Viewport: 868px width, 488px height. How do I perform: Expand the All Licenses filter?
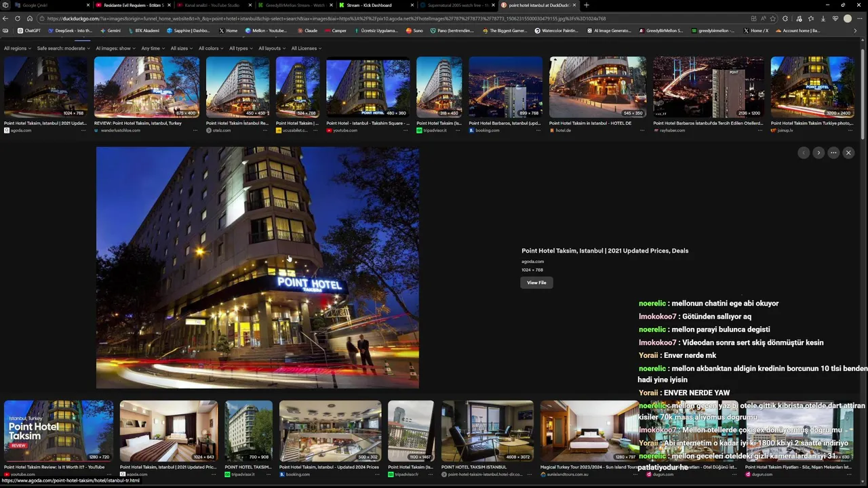tap(307, 48)
